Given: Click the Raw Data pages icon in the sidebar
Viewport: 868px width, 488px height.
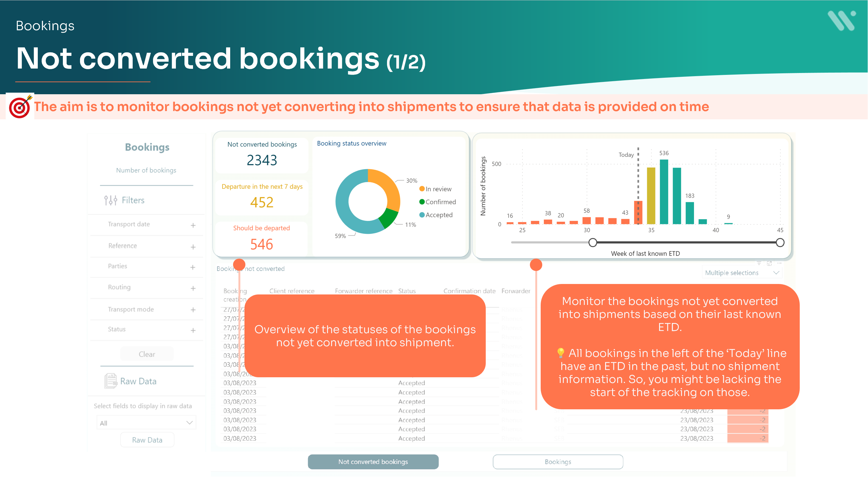Looking at the screenshot, I should point(110,380).
